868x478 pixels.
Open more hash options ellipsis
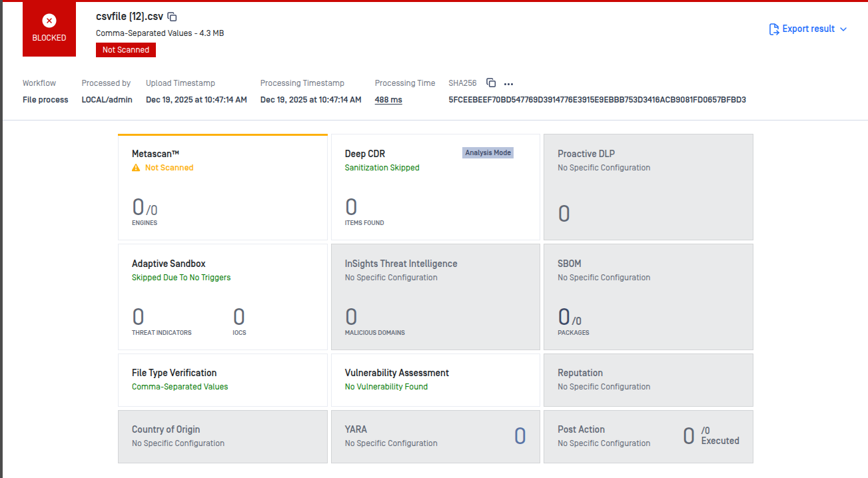tap(509, 84)
